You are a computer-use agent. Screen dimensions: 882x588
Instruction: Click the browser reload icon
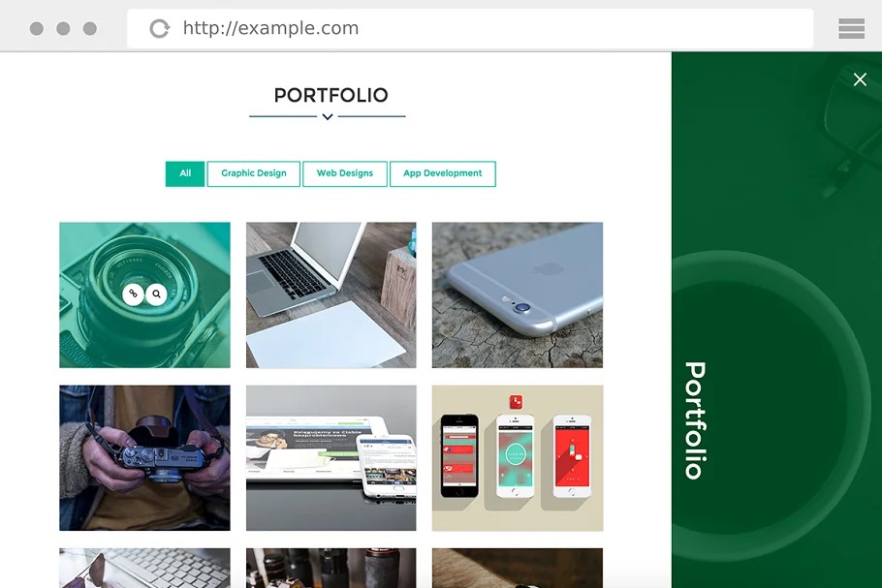click(x=159, y=28)
